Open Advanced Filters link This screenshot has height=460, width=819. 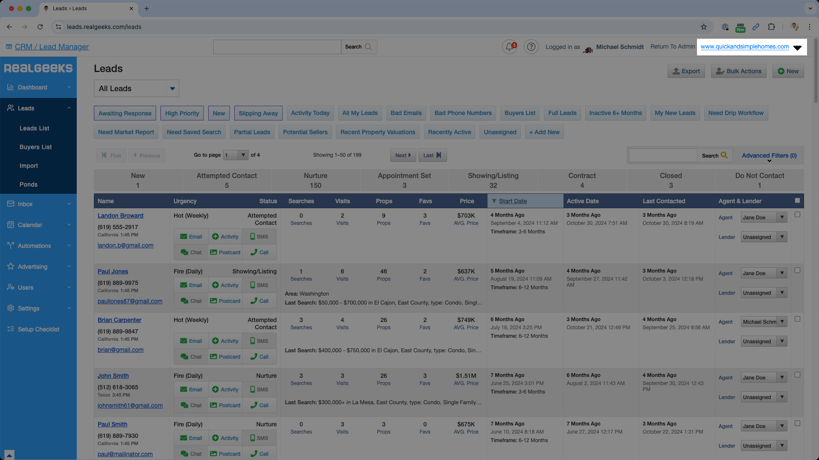click(x=768, y=156)
